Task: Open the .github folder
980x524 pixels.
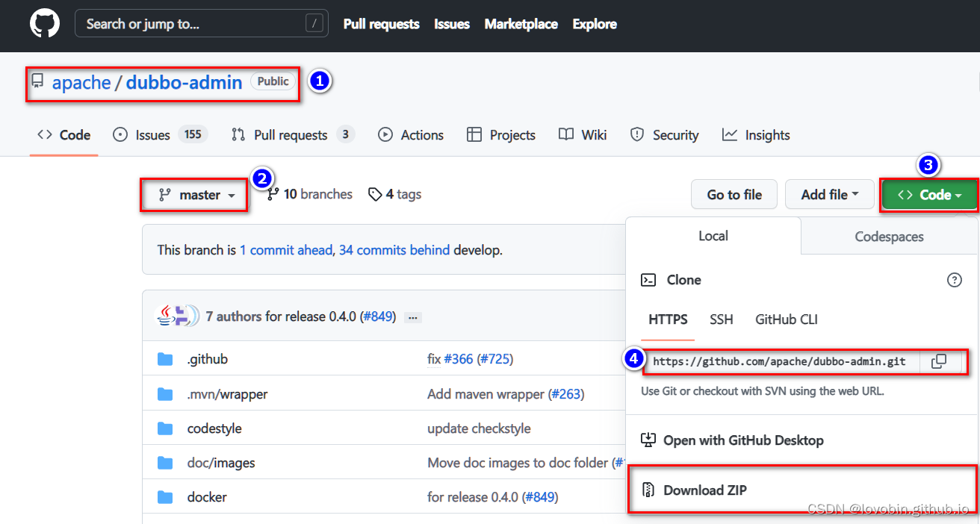Action: (207, 359)
